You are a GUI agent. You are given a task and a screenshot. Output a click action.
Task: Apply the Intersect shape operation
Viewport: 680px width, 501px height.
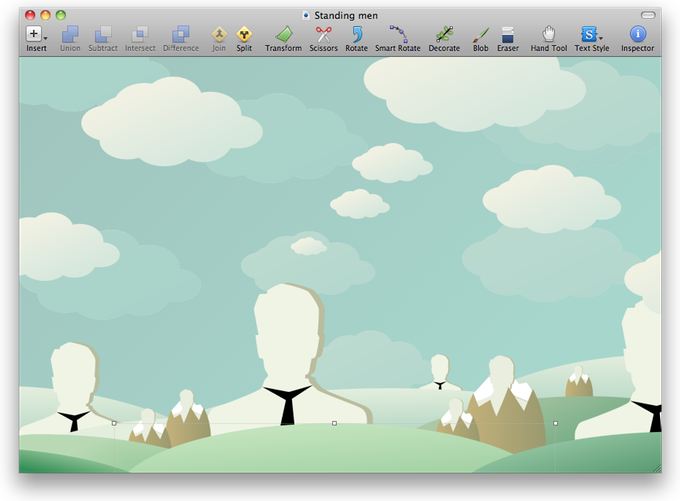(x=140, y=39)
